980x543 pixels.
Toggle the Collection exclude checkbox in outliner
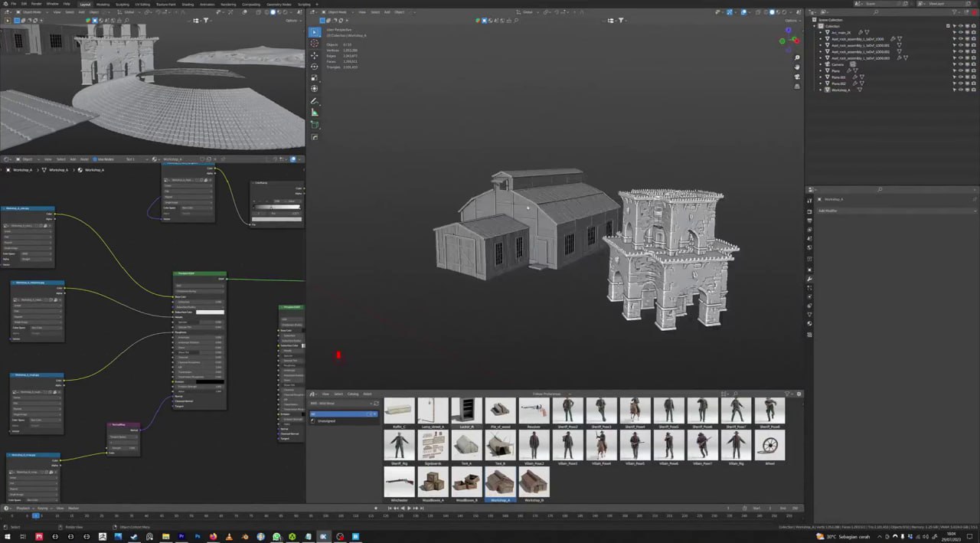point(948,26)
